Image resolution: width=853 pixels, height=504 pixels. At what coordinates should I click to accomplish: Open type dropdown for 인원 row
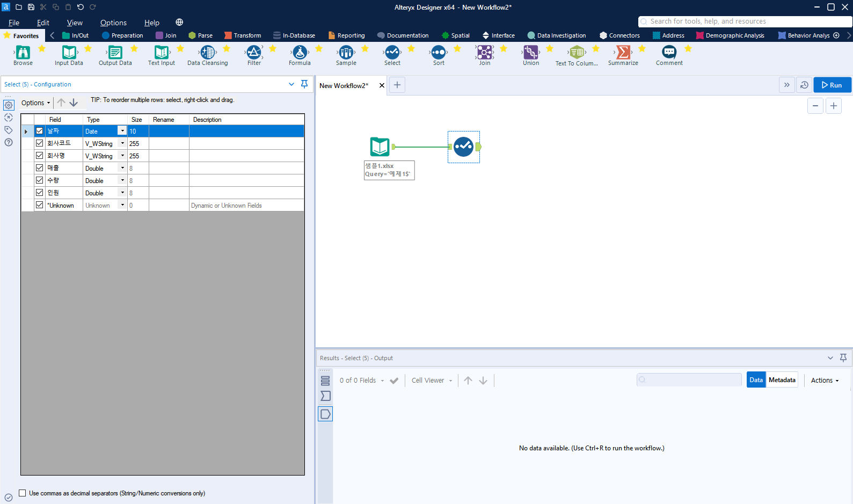point(122,193)
